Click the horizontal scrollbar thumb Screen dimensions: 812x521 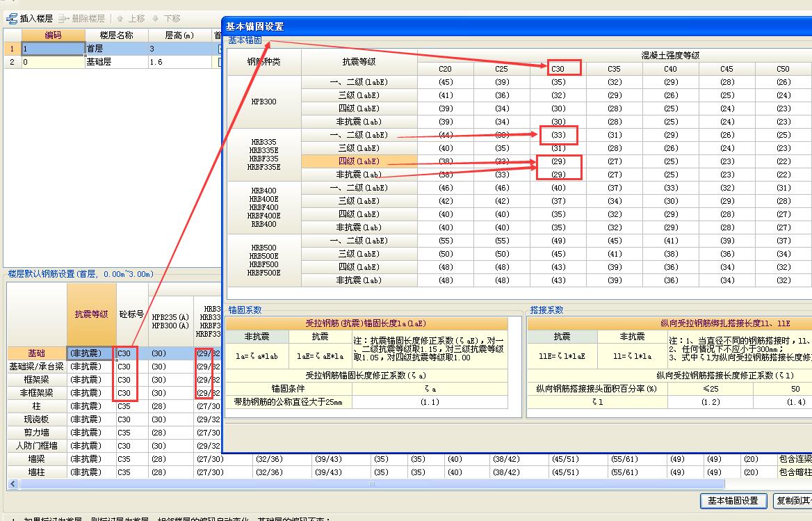click(372, 483)
